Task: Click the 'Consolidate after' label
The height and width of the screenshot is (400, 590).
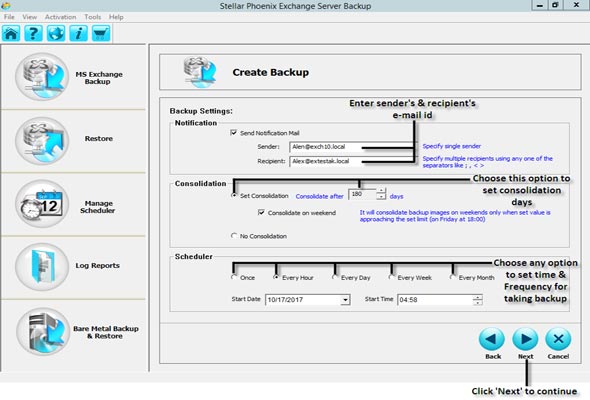Action: 319,196
